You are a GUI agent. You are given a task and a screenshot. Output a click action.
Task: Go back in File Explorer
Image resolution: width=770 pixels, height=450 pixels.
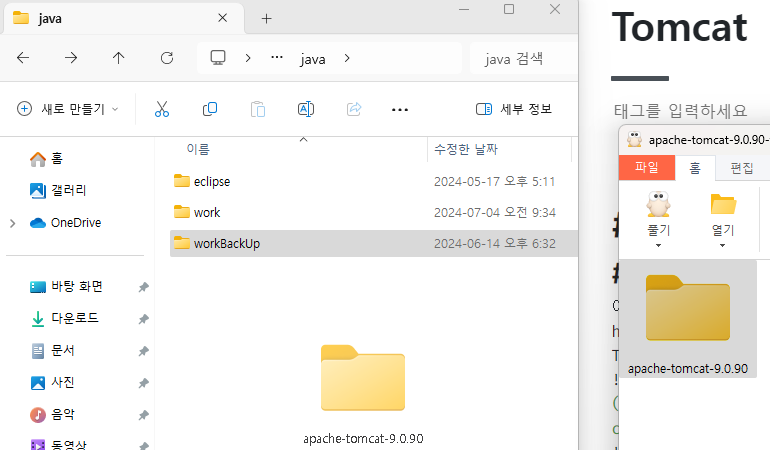pos(23,58)
